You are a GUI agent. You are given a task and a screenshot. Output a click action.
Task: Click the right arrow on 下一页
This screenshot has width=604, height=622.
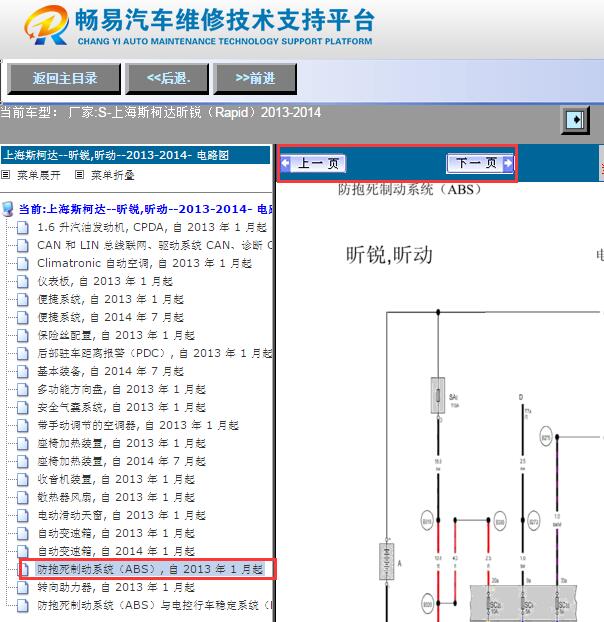tap(508, 163)
